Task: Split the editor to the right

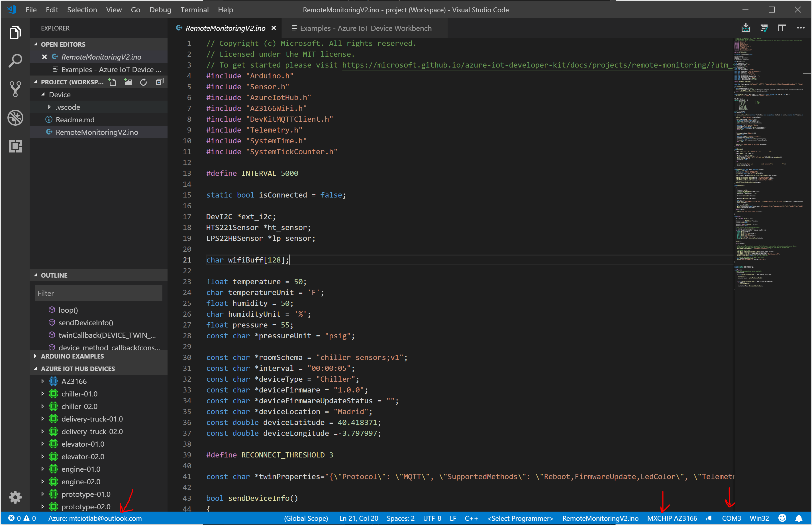Action: [x=782, y=28]
